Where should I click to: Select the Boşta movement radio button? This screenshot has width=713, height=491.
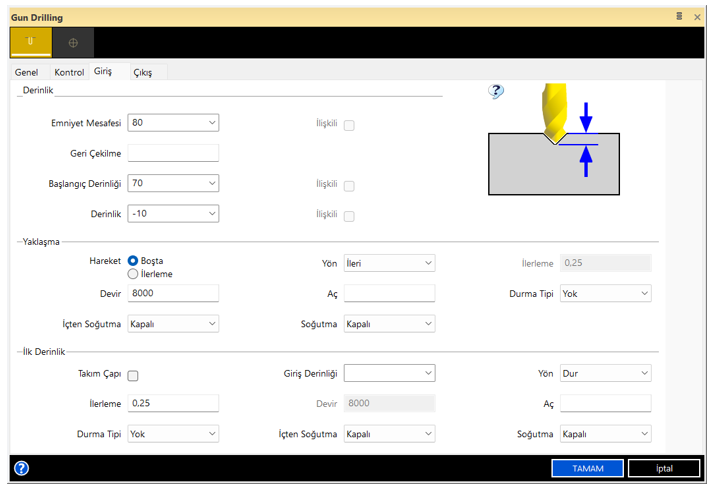tap(133, 261)
